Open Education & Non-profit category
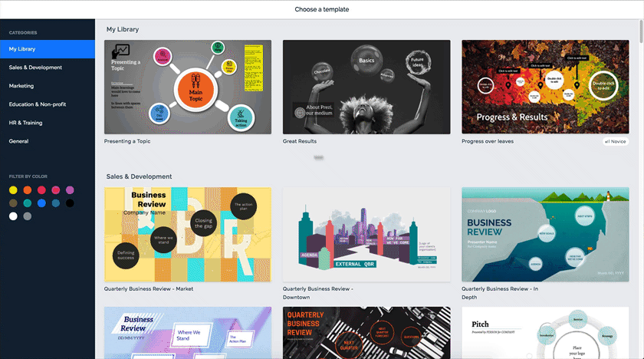The height and width of the screenshot is (359, 644). [x=36, y=104]
